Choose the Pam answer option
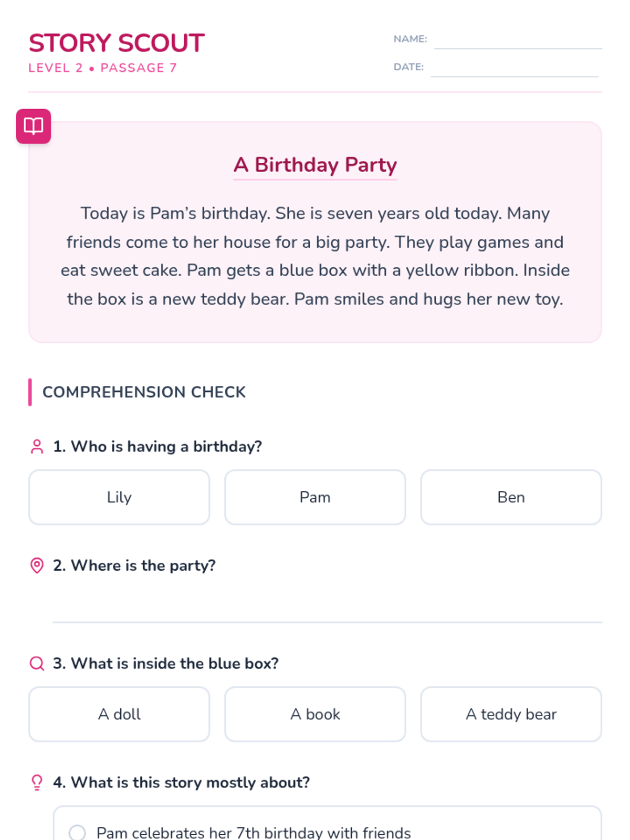The height and width of the screenshot is (840, 630). 315,497
